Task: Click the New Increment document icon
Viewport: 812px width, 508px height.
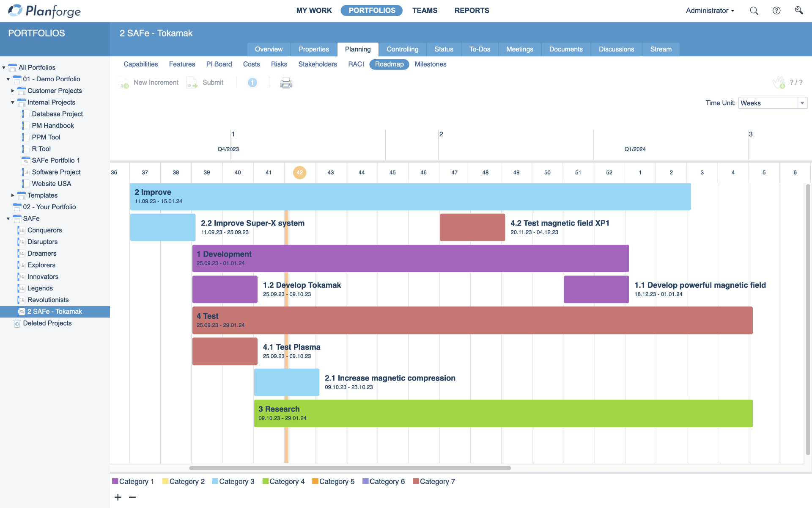Action: point(123,83)
